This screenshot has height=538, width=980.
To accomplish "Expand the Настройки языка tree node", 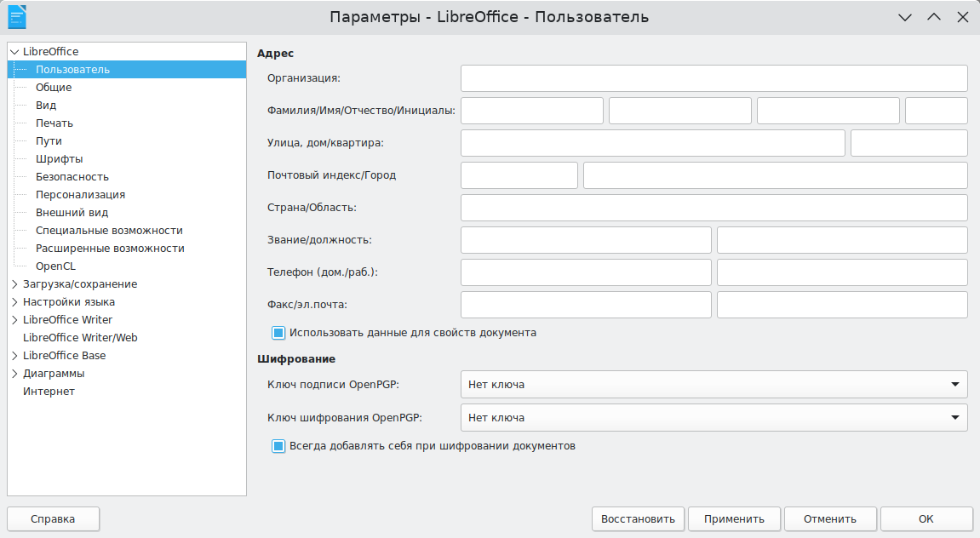I will click(x=14, y=302).
